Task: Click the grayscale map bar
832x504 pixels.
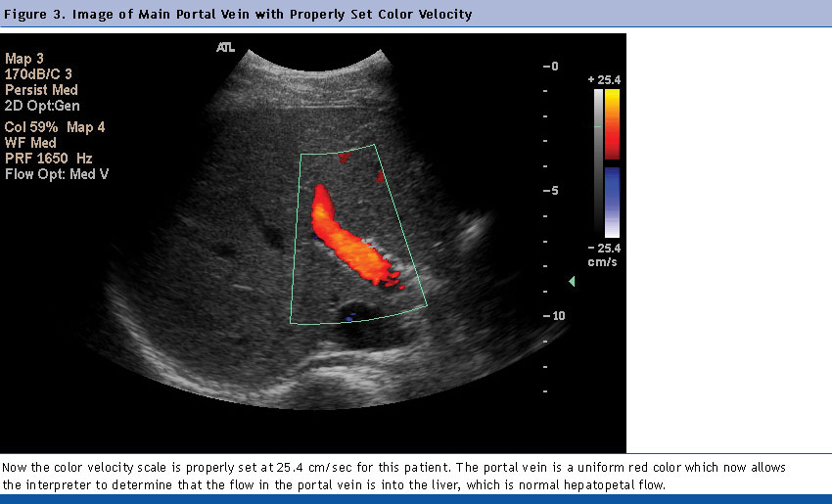Action: click(x=598, y=163)
